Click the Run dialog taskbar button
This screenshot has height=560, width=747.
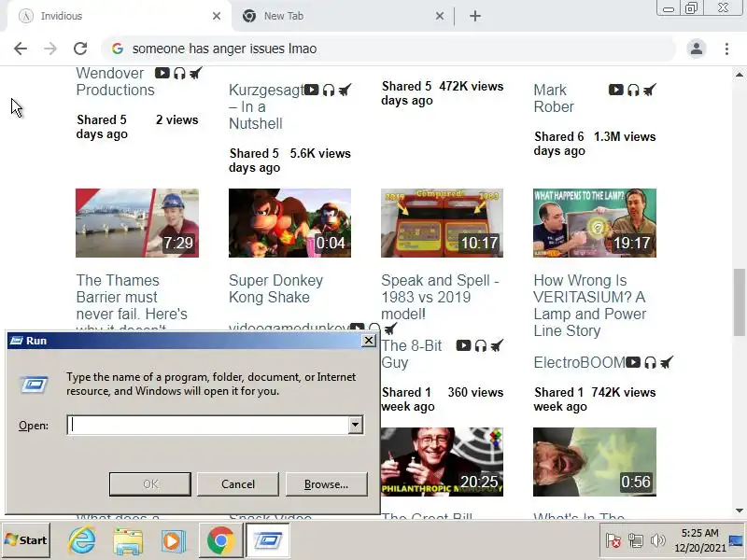point(268,540)
